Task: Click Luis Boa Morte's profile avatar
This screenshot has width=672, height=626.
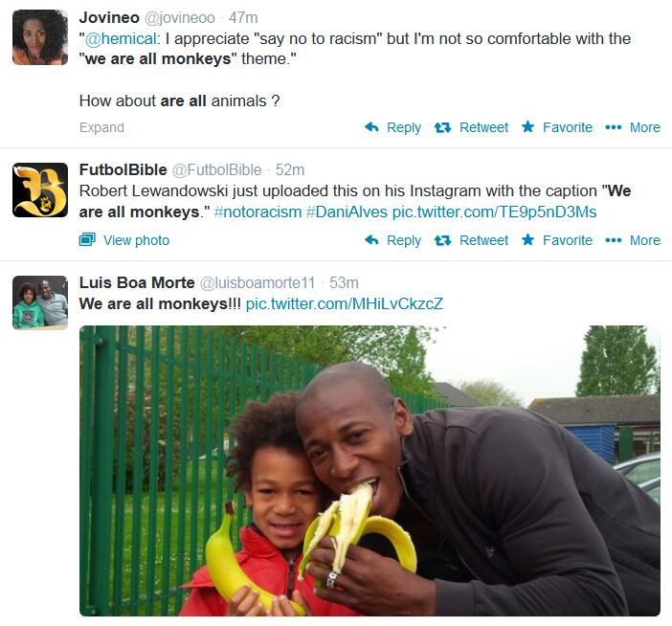Action: pos(40,302)
